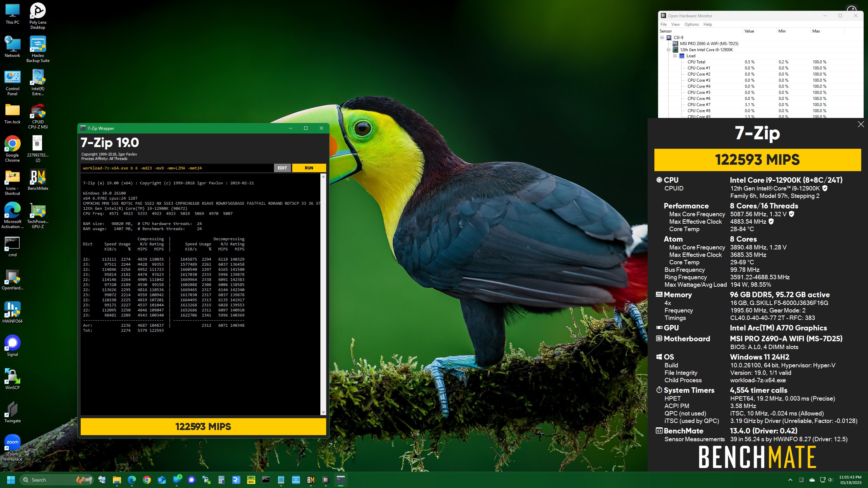Viewport: 868px width, 488px height.
Task: Open the Windows Start menu
Action: [11, 480]
